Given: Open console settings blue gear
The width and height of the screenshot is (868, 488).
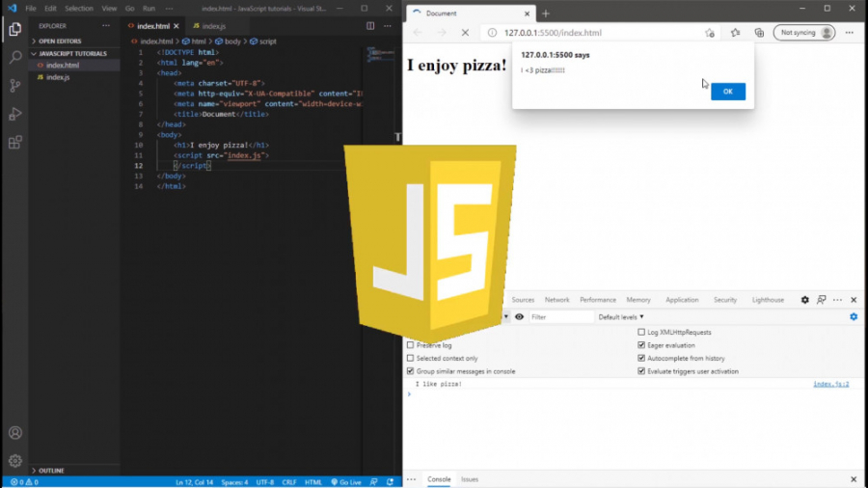Looking at the screenshot, I should (854, 317).
